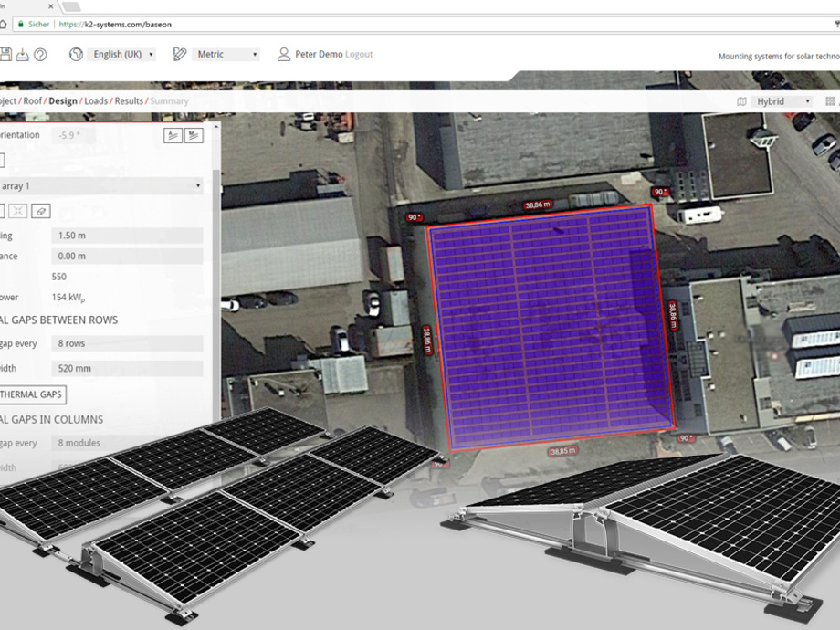840x630 pixels.
Task: Click the save floppy disk icon
Action: pyautogui.click(x=5, y=55)
